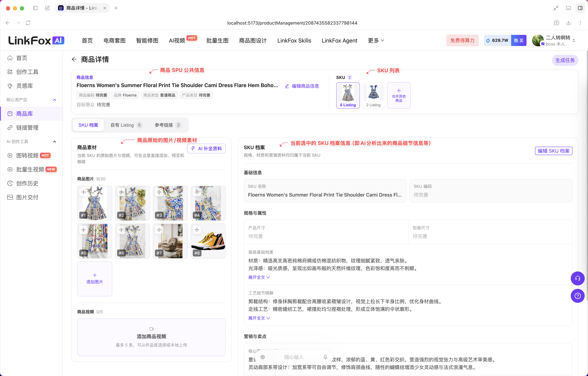This screenshot has height=376, width=588.
Task: Collapse the AI 创作工具 sidebar section
Action: [x=54, y=142]
